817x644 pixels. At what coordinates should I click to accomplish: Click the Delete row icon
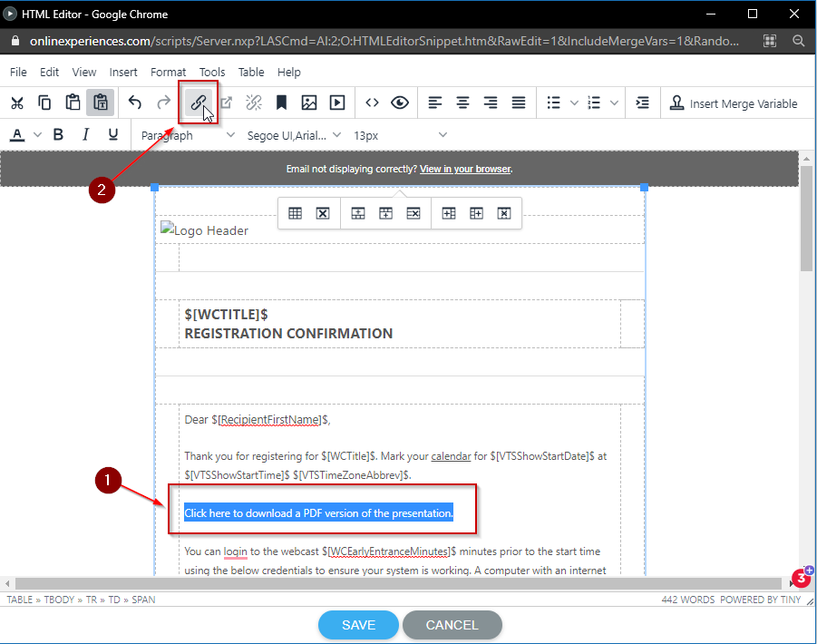[413, 213]
